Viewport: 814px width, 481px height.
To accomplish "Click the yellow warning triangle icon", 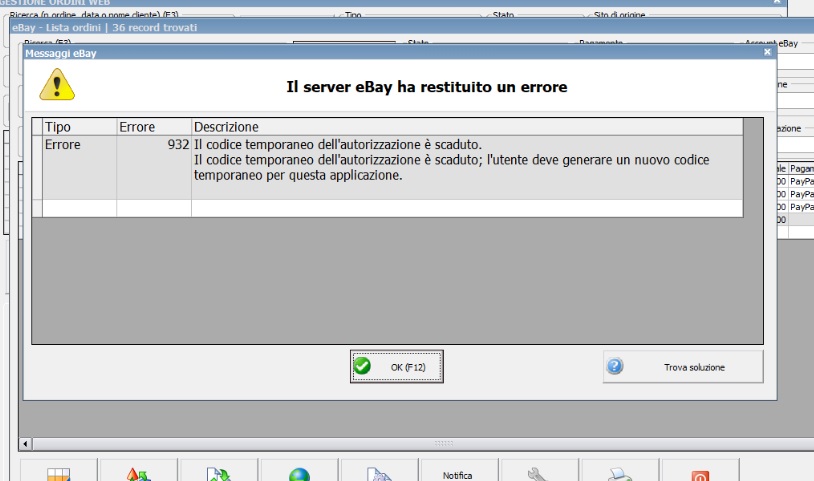I will (x=57, y=85).
